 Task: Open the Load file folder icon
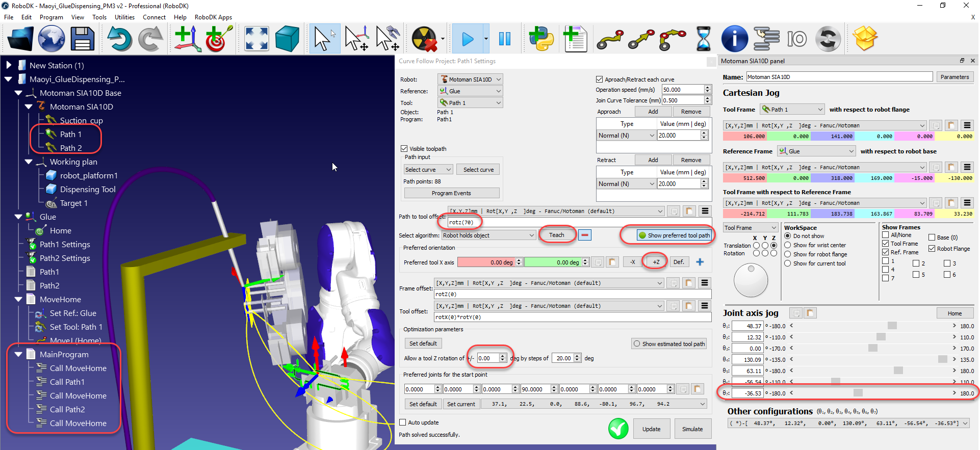21,39
